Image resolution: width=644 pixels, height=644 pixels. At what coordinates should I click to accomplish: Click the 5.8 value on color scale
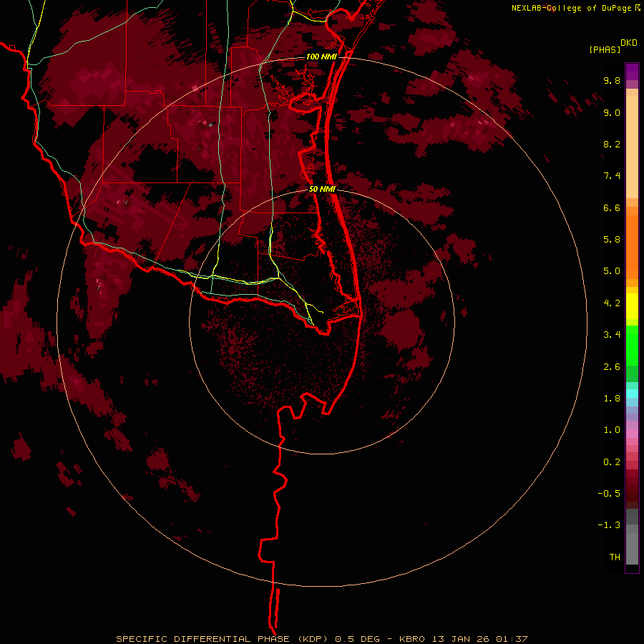[612, 240]
